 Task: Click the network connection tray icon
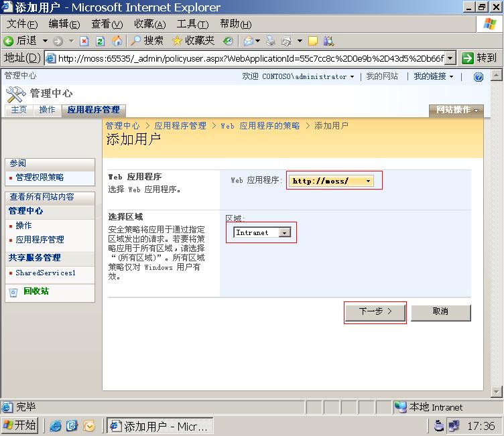pyautogui.click(x=454, y=426)
